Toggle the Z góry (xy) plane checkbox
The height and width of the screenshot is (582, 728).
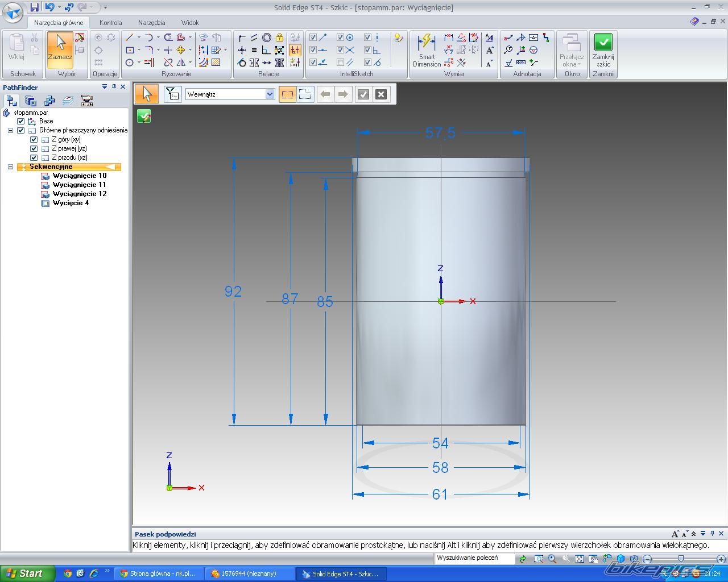click(34, 139)
